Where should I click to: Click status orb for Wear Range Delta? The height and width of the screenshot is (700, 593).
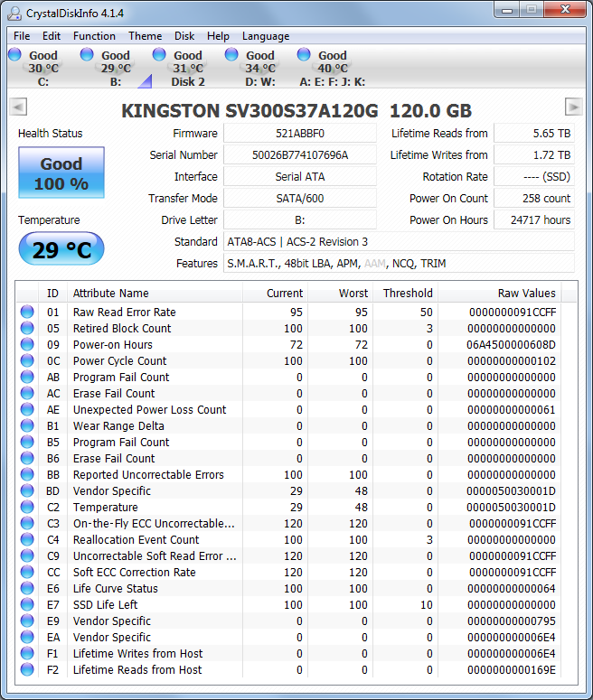pos(27,425)
